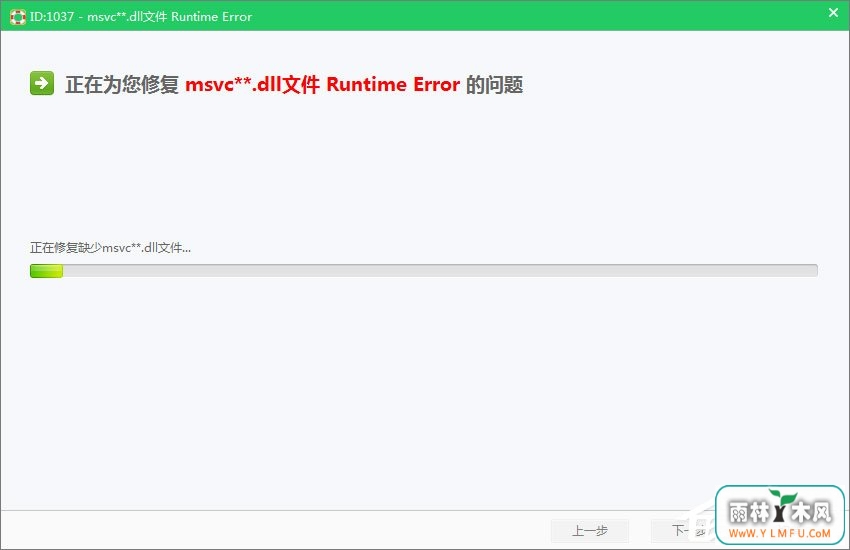The image size is (850, 550).
Task: Click the lifebuoy app icon in title bar
Action: click(17, 17)
